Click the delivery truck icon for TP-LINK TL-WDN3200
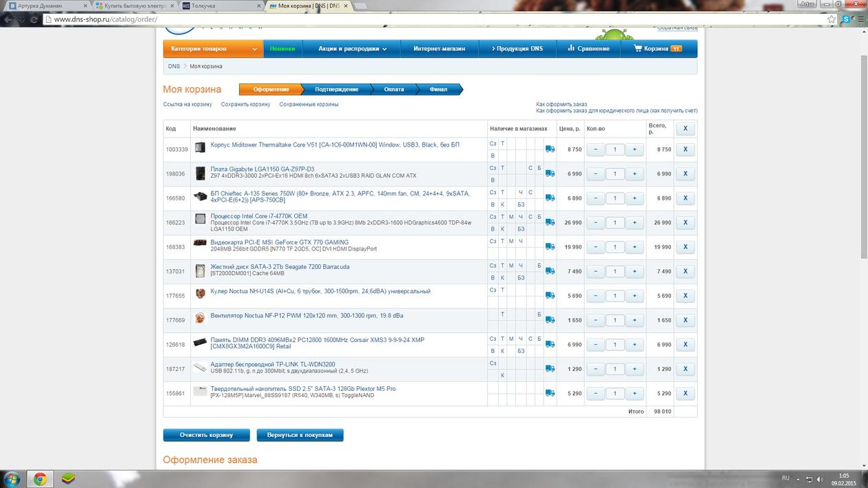This screenshot has height=488, width=868. point(550,369)
